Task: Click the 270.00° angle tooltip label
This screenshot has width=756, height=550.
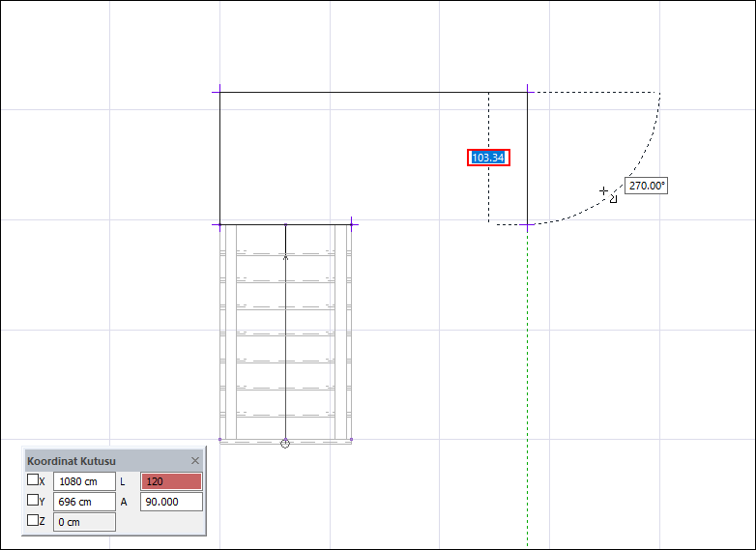Action: click(647, 186)
